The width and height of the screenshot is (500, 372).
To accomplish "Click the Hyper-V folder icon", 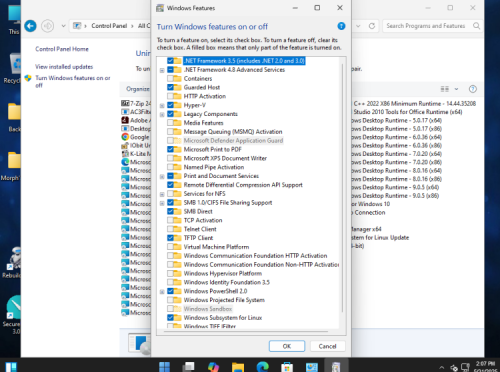I will tap(178, 105).
